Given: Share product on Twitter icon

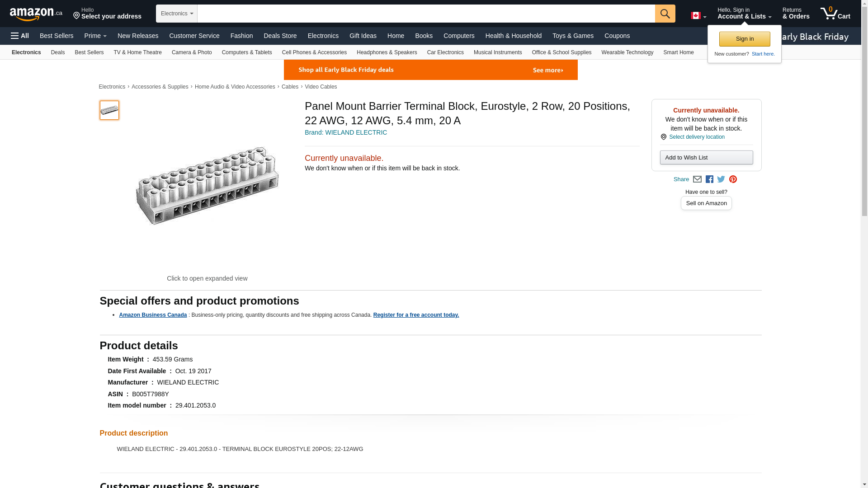Looking at the screenshot, I should pos(721,179).
